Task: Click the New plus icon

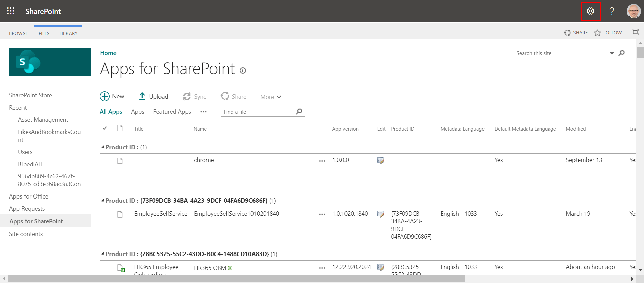Action: point(105,96)
